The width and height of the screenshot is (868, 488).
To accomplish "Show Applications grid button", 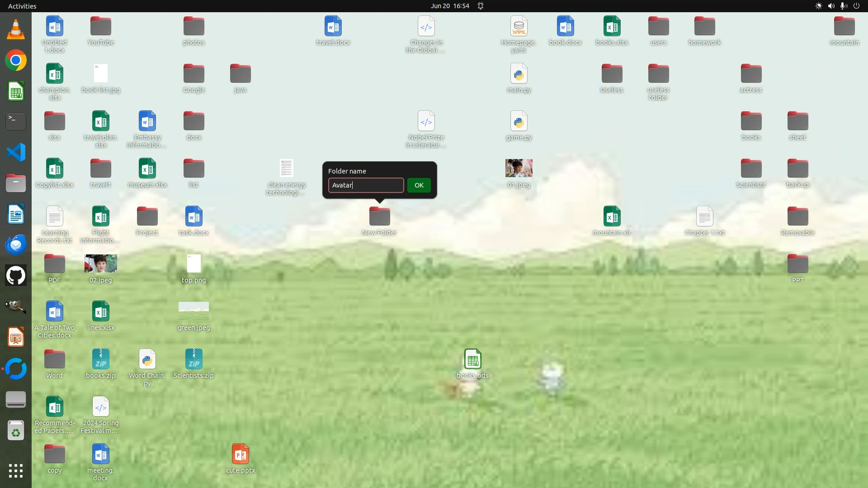I will [16, 471].
